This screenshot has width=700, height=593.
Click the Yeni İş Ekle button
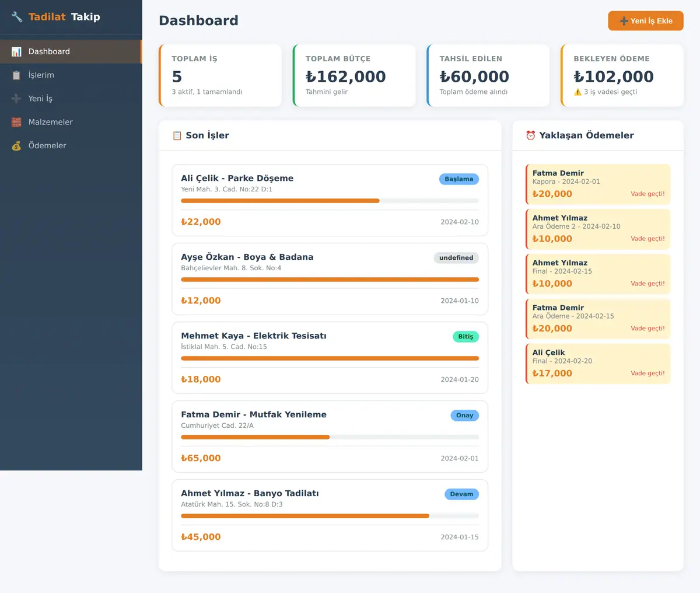(x=646, y=21)
